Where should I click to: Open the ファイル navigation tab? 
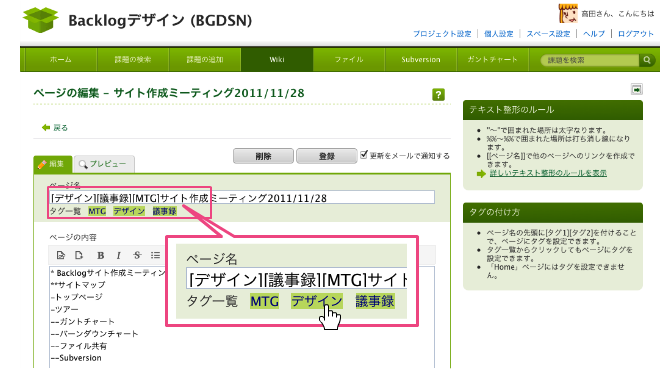pos(349,60)
